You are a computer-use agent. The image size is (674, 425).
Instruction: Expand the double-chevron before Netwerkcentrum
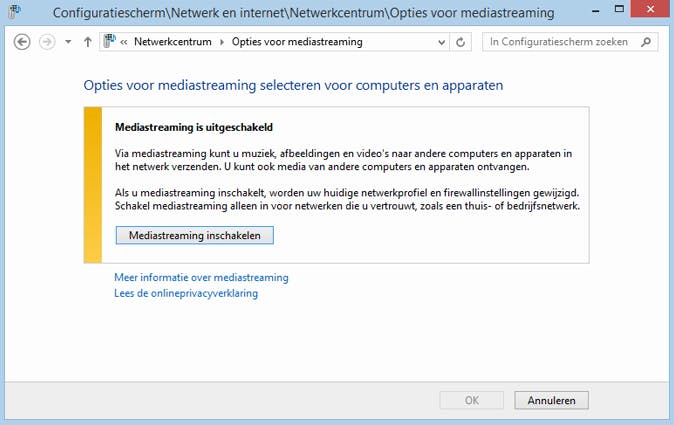point(124,43)
